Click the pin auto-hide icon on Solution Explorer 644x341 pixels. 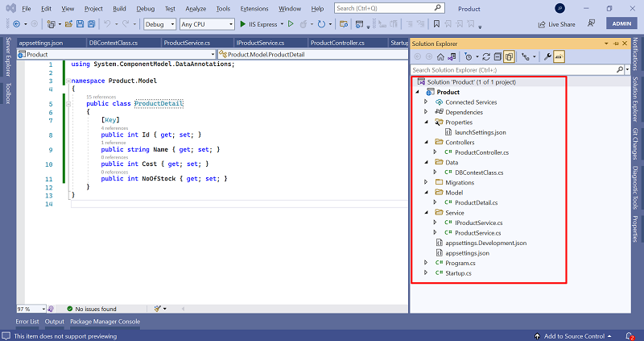pos(617,42)
